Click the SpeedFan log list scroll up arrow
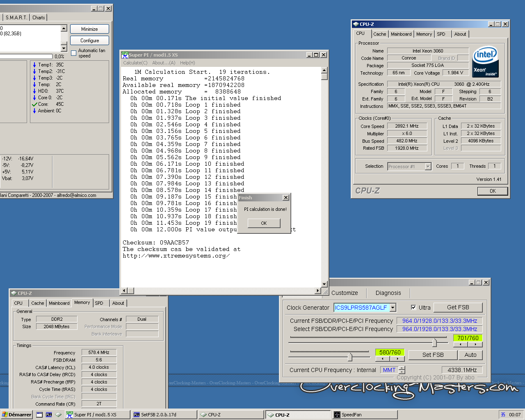 tap(64, 28)
